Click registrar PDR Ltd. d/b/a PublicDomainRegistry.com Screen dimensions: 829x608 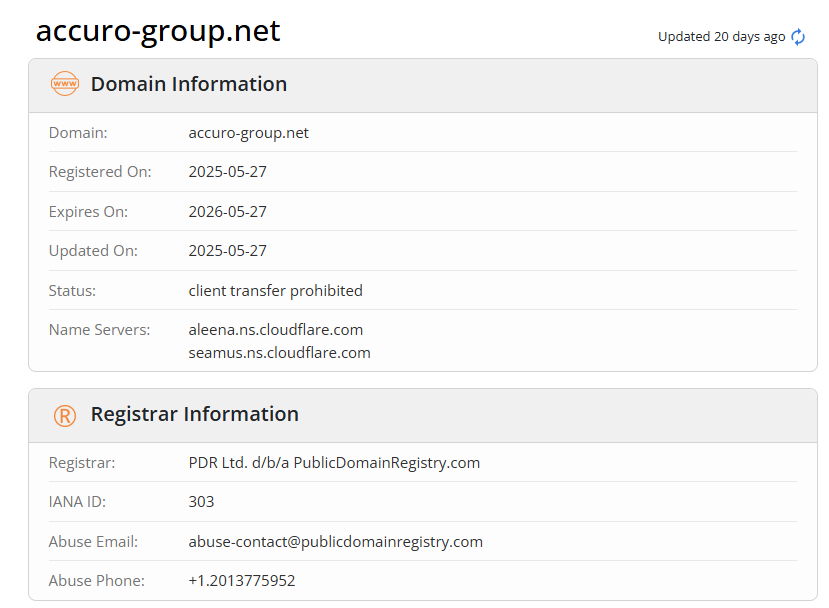[x=334, y=463]
